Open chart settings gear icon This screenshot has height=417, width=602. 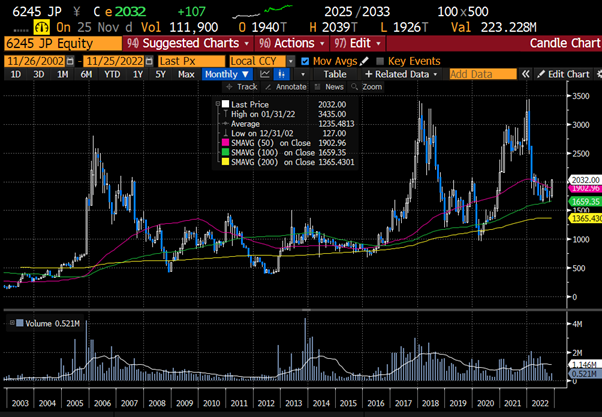598,74
